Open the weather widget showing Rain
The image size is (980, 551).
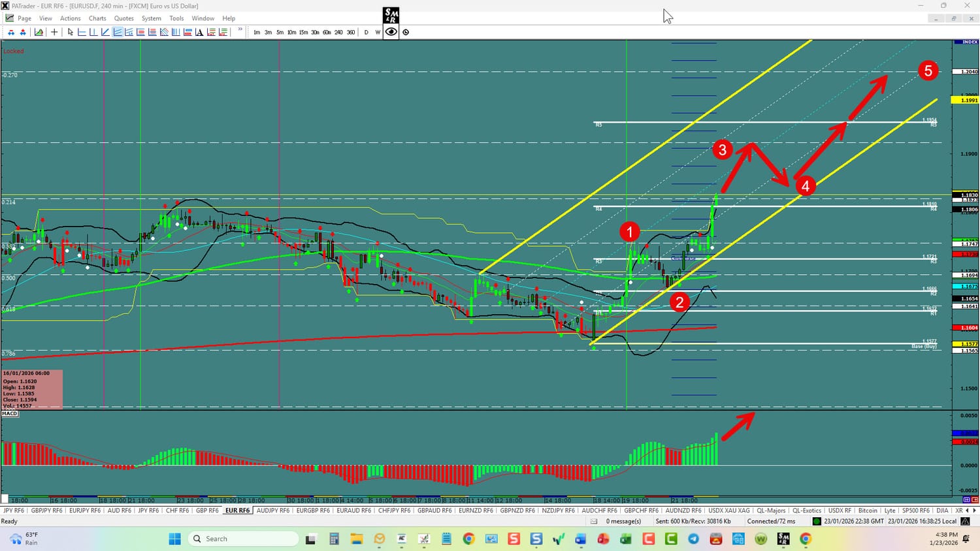pos(24,539)
